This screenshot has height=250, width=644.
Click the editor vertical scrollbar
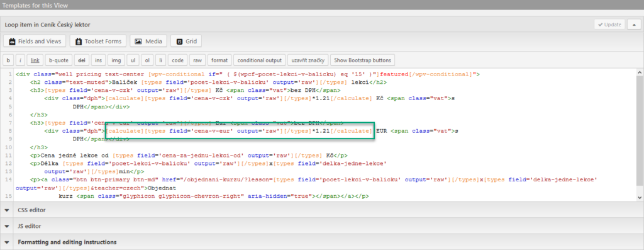pos(640,135)
